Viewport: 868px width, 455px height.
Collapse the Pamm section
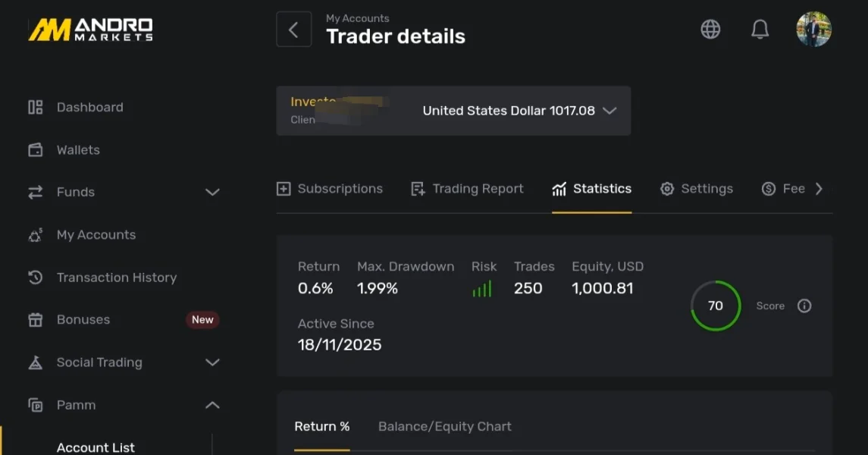point(212,405)
